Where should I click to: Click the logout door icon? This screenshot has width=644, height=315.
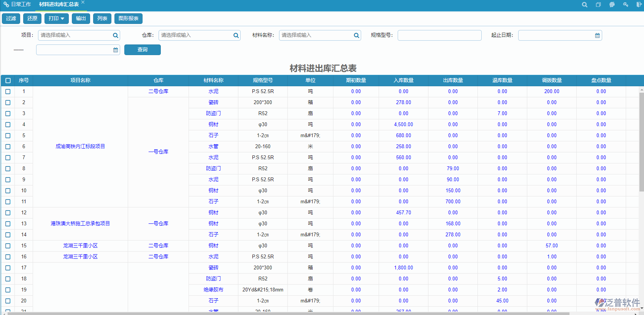(639, 5)
